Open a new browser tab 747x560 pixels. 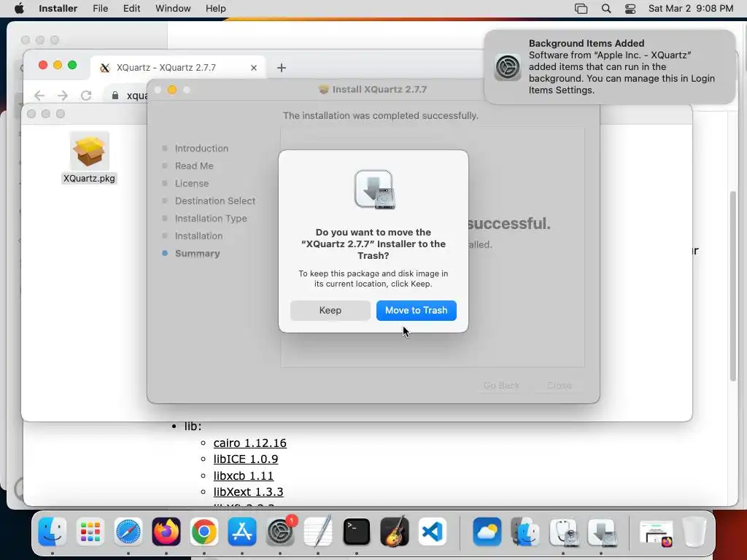coord(281,68)
